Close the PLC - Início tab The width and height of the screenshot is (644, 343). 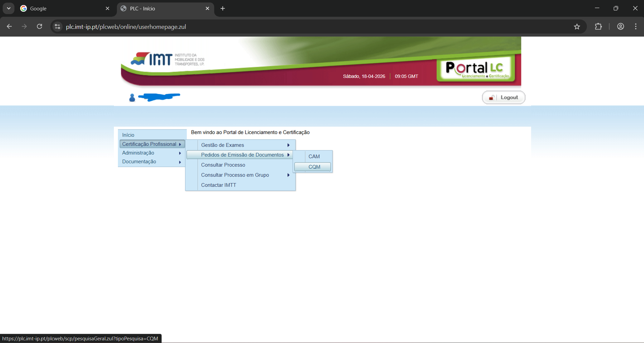click(x=207, y=8)
